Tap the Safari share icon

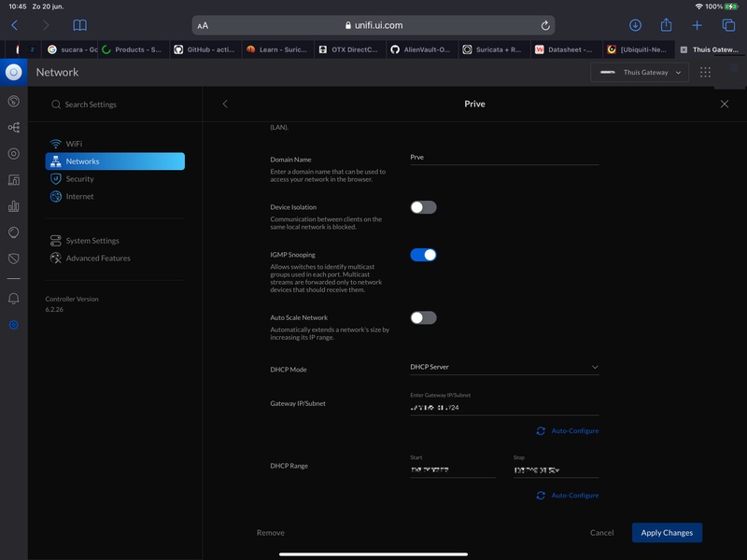666,25
